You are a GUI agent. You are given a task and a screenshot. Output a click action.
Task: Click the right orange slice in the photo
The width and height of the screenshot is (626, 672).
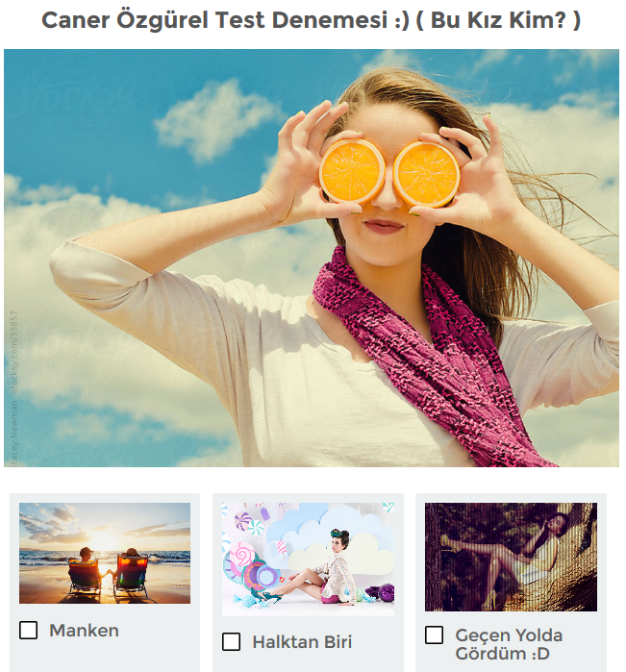pyautogui.click(x=427, y=174)
